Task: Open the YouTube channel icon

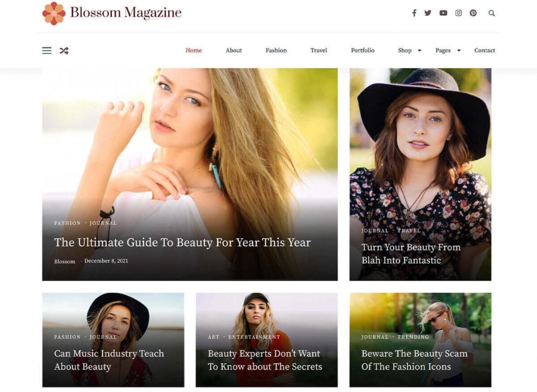Action: (443, 13)
